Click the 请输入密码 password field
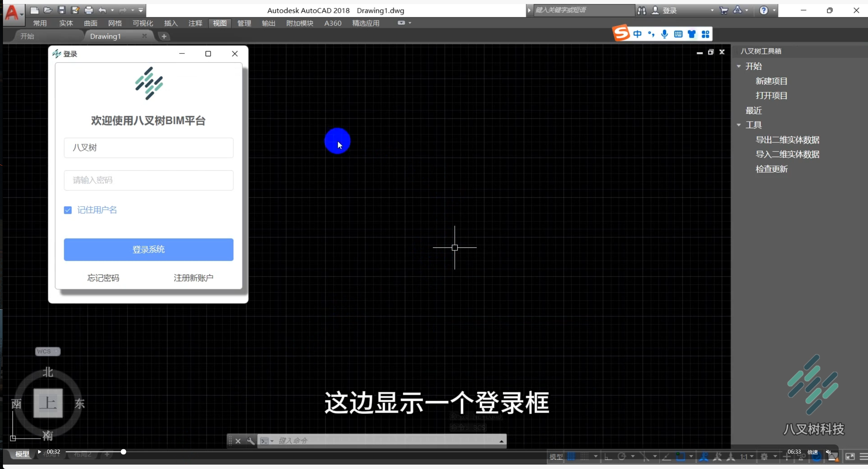 tap(148, 180)
